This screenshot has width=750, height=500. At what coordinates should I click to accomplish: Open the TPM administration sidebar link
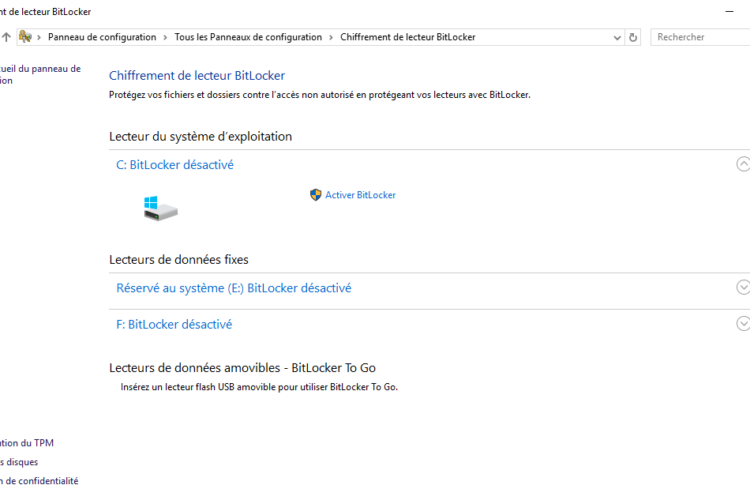tap(27, 443)
